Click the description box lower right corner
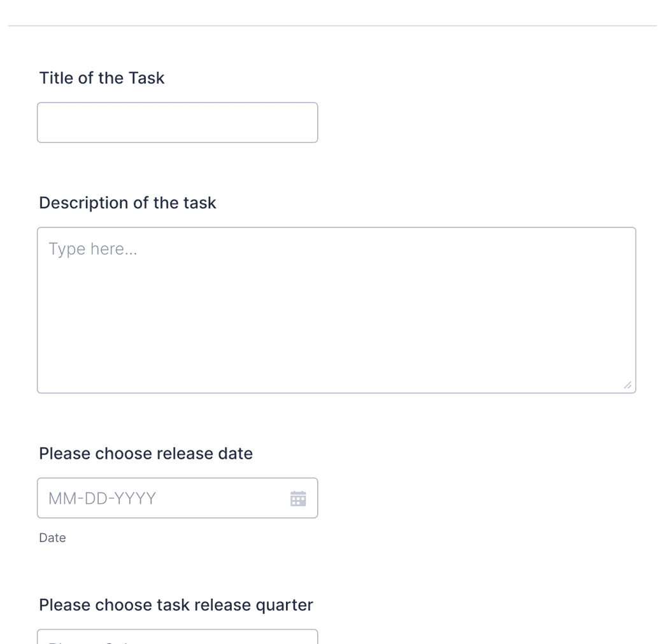This screenshot has height=644, width=665. pyautogui.click(x=627, y=385)
